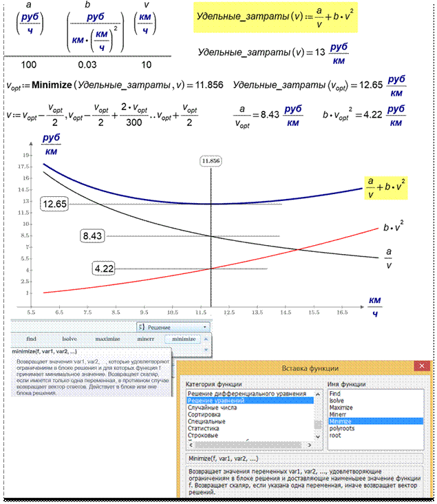Click category list scroll-up arrow
The height and width of the screenshot is (504, 437).
(318, 394)
